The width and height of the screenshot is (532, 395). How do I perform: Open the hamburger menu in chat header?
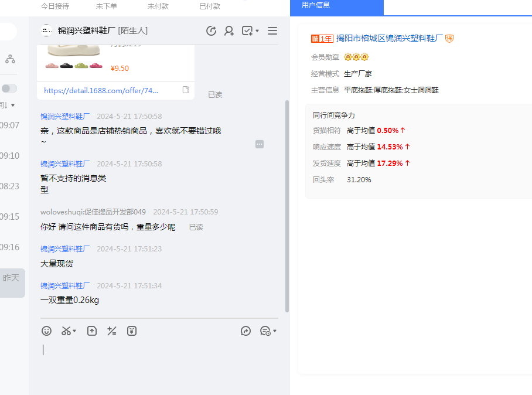click(272, 31)
